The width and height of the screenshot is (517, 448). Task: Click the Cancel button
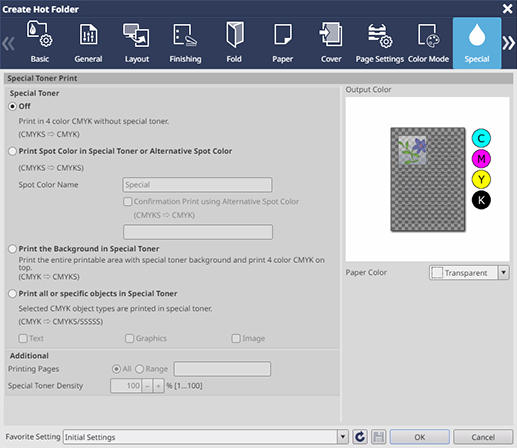pos(483,437)
